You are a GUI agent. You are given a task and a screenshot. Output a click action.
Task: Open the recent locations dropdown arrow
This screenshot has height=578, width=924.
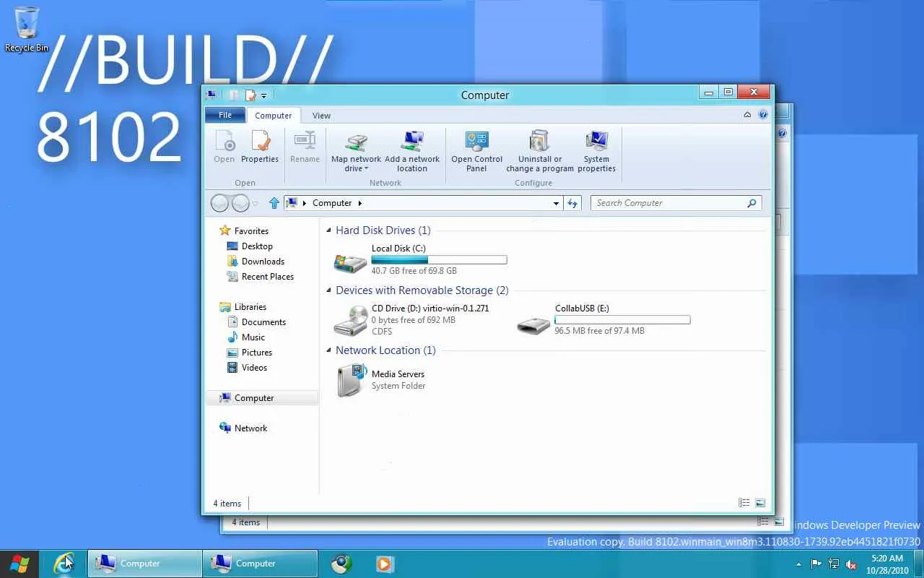click(255, 204)
